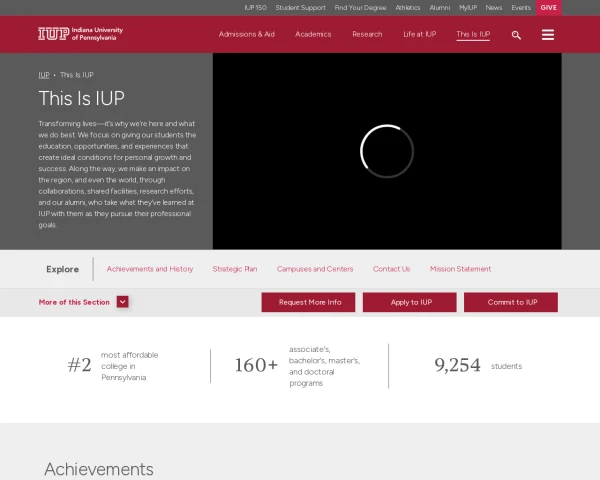Click the IUP breadcrumb link
Image resolution: width=600 pixels, height=480 pixels.
(44, 75)
